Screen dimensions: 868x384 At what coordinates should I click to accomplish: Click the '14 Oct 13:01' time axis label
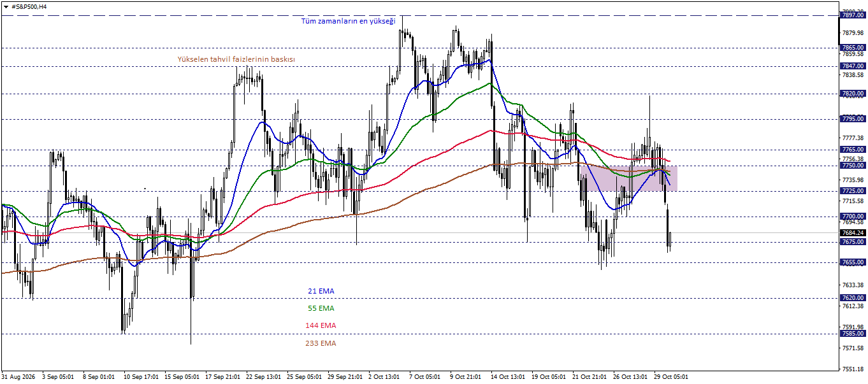[508, 376]
